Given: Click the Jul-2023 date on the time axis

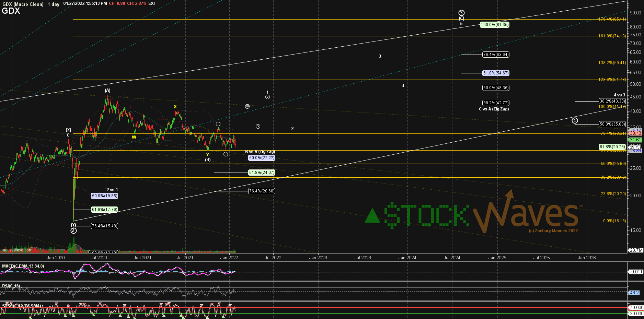Looking at the screenshot, I should (363, 258).
